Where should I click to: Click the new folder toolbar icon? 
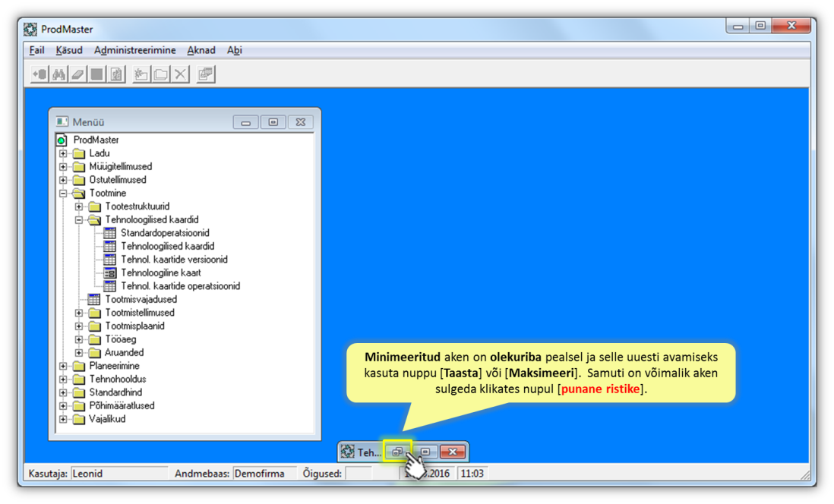pos(141,74)
